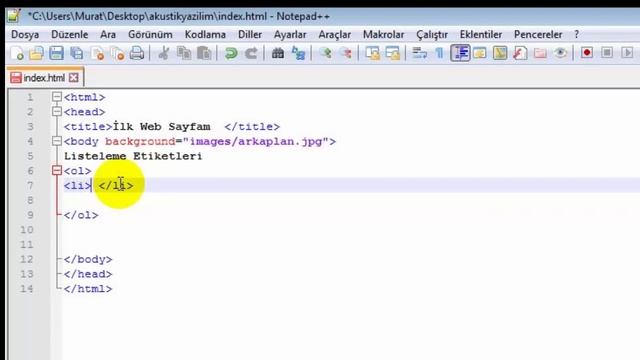Click the <title> tag on line 3
The image size is (640, 360).
tap(88, 127)
